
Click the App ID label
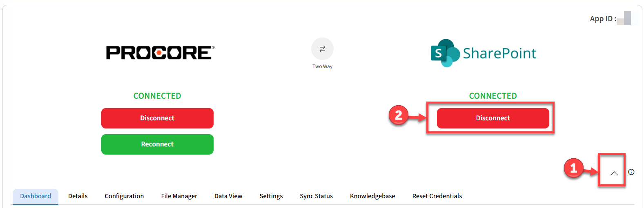pos(603,19)
